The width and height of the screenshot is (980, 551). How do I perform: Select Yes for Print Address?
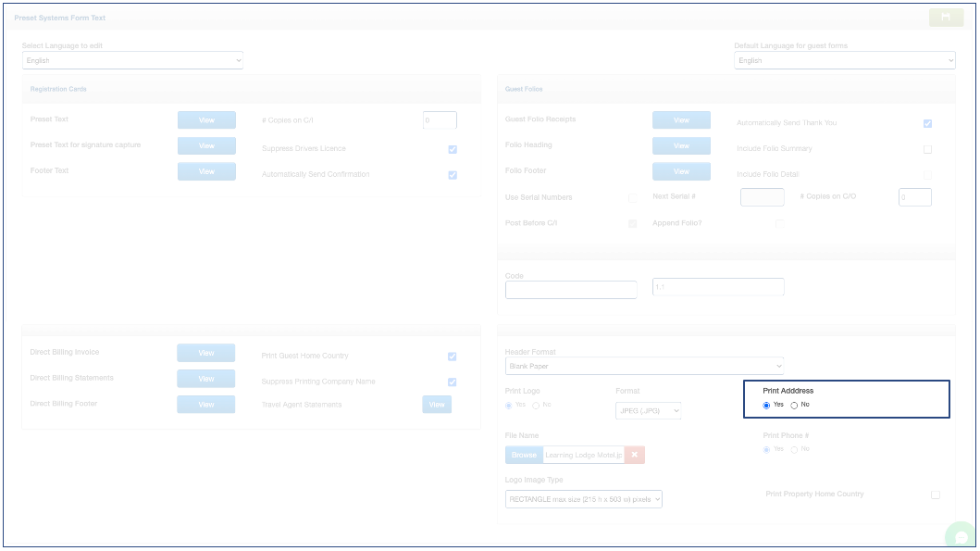(766, 405)
